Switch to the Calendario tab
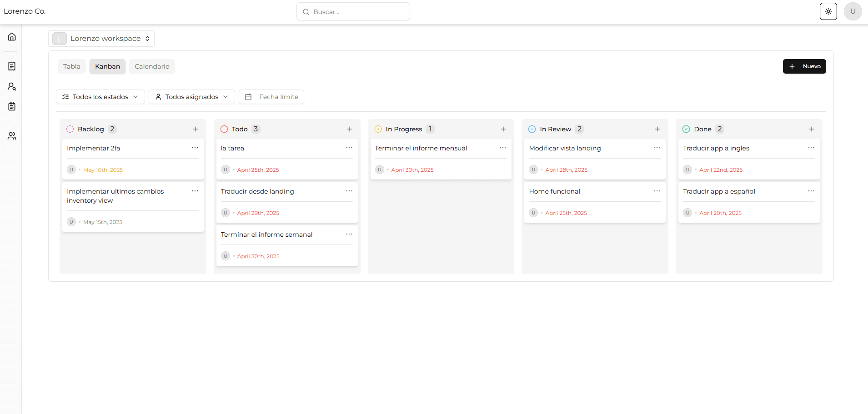This screenshot has height=414, width=868. coord(152,66)
